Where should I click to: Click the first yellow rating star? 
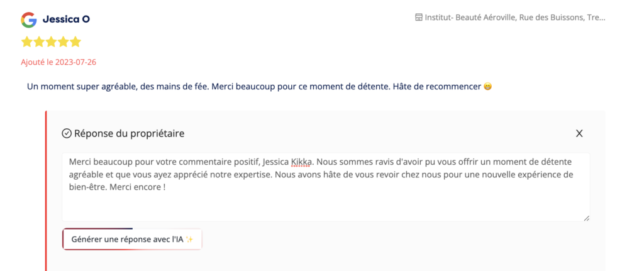[x=27, y=42]
